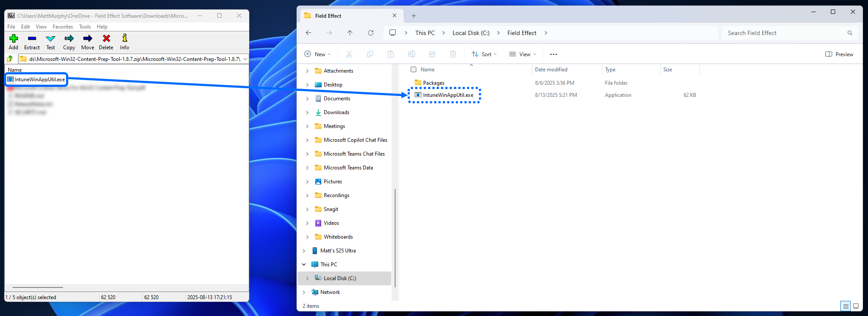Click the Share icon in Explorer toolbar

(x=432, y=54)
